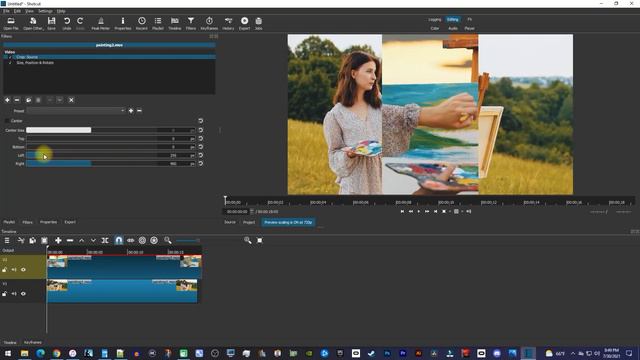Open the Properties panel from toolbar

pyautogui.click(x=122, y=24)
